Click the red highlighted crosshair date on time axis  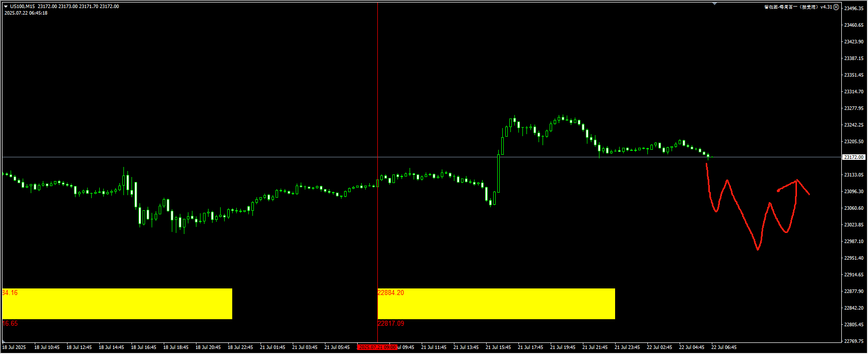(377, 347)
